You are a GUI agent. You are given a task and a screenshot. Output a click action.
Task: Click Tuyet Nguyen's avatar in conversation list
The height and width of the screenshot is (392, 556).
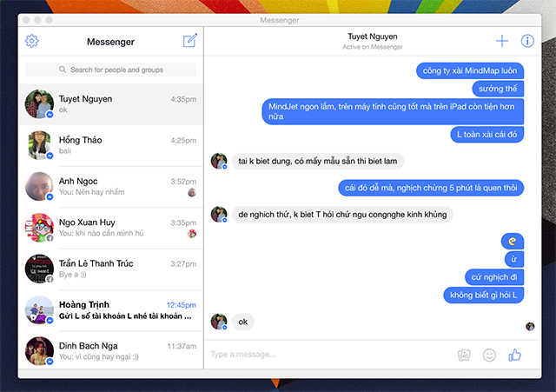39,104
